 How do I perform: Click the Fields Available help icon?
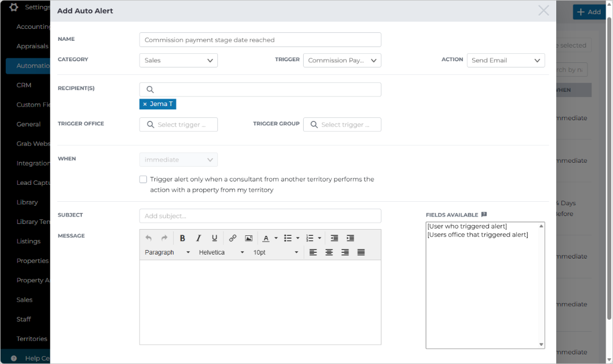click(x=484, y=214)
